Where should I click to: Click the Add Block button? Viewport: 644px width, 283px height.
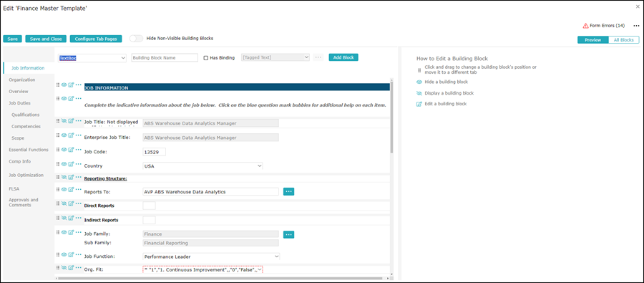coord(343,57)
